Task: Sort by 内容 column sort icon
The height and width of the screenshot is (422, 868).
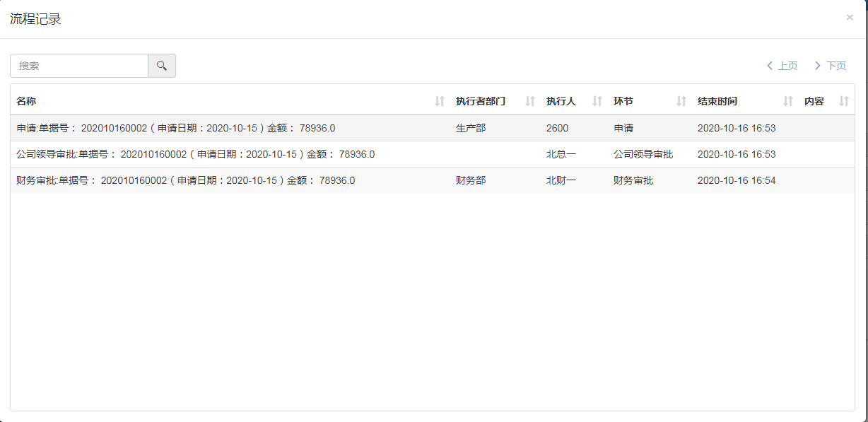Action: (844, 102)
